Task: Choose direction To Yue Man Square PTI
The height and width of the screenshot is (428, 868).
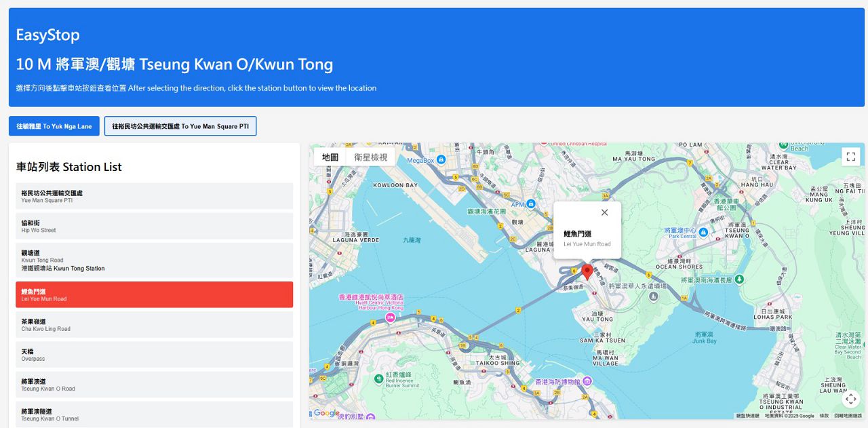Action: tap(180, 126)
